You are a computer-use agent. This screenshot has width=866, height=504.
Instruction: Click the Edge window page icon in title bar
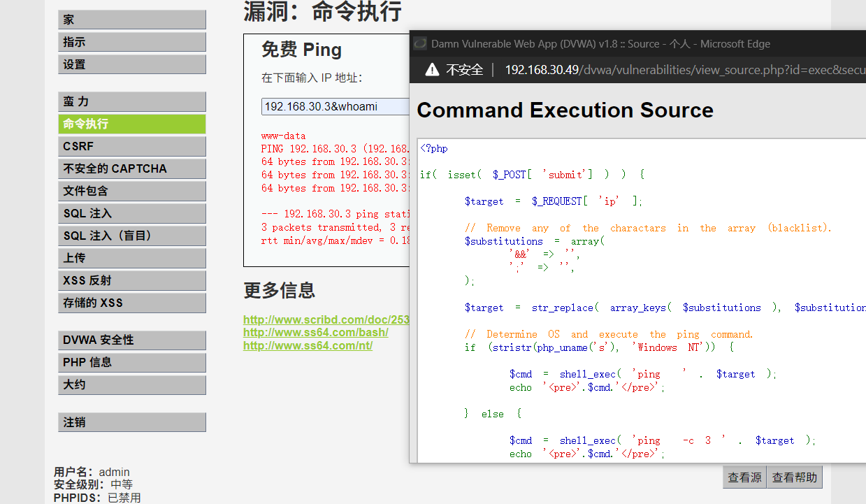point(420,43)
